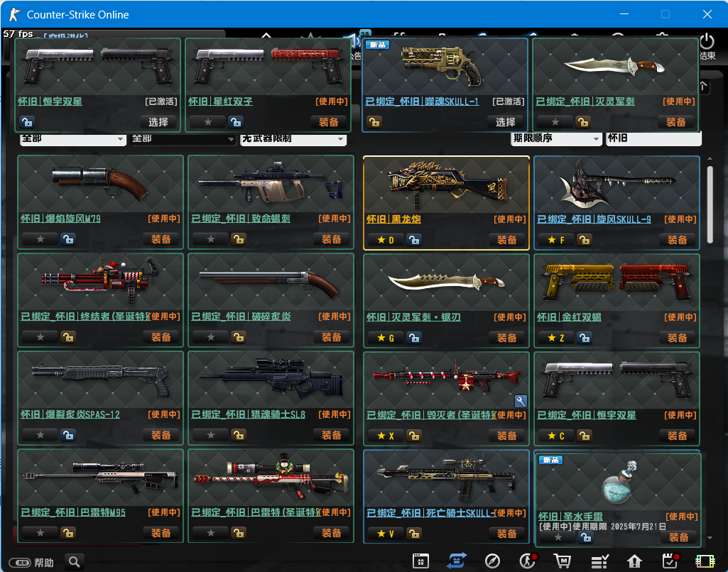Image resolution: width=728 pixels, height=572 pixels.
Task: Click the running man icon with red dot
Action: (528, 561)
